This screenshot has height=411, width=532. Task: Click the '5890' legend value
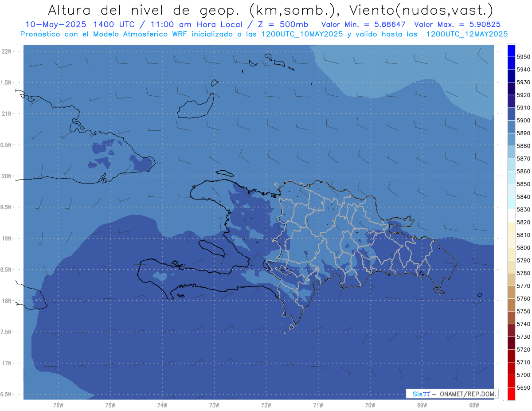524,133
